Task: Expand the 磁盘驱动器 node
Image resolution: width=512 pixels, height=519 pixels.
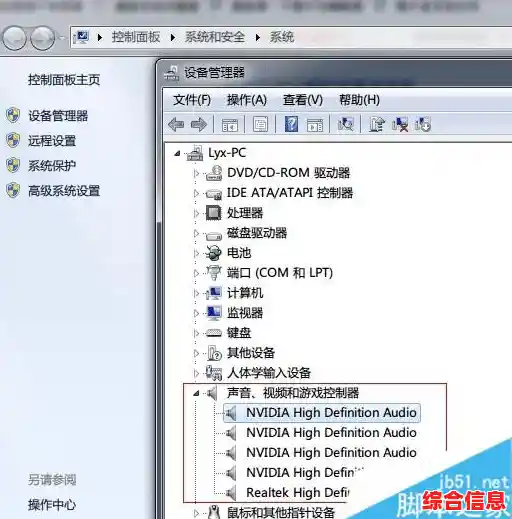Action: click(196, 233)
